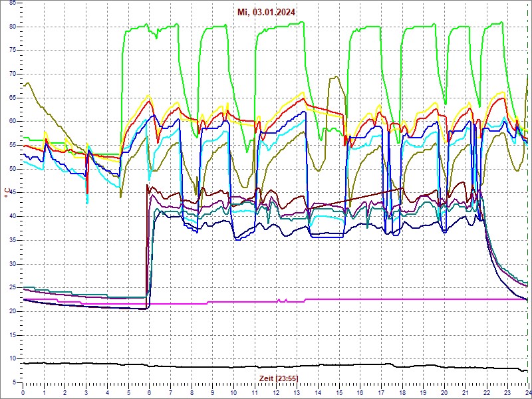
Task: Click hour "24" on the time axis
Action: 527,391
